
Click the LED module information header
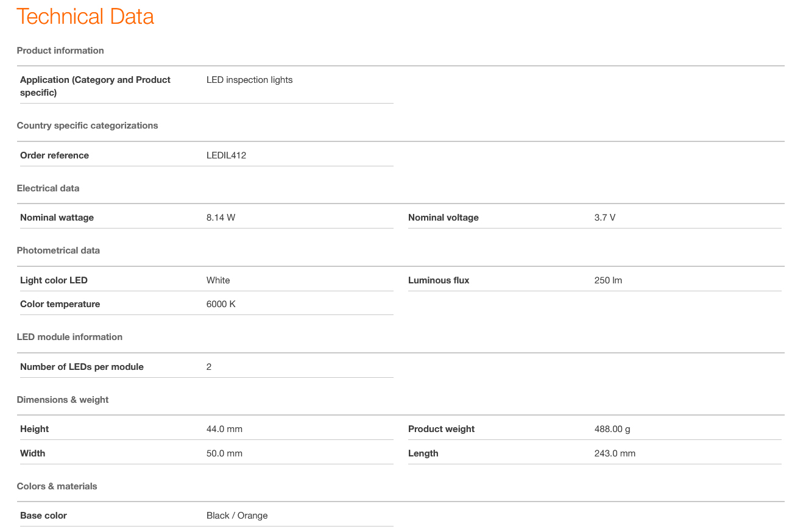tap(69, 337)
